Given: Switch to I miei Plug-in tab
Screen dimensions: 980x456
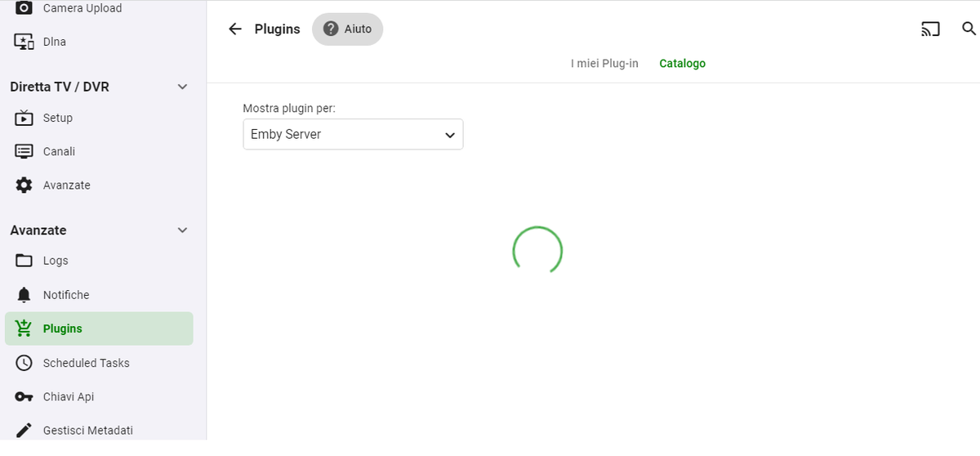Looking at the screenshot, I should click(604, 63).
